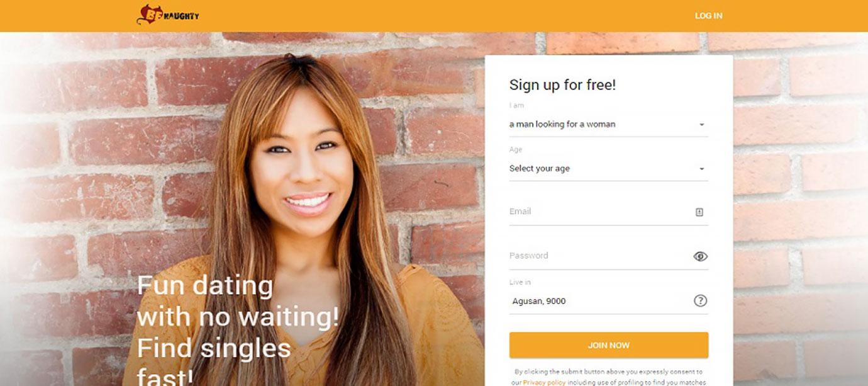The height and width of the screenshot is (386, 868).
Task: Click the JOIN NOW button
Action: click(608, 345)
